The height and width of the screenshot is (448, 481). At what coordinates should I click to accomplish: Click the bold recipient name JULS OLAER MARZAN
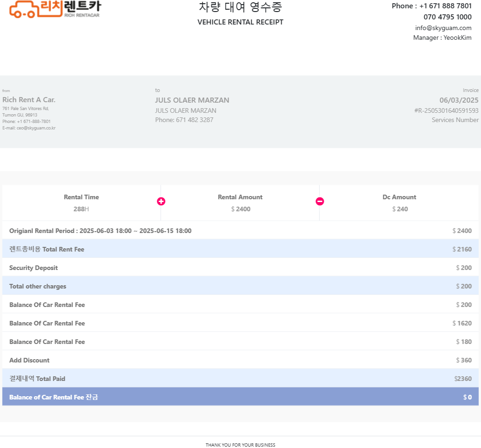(x=192, y=100)
